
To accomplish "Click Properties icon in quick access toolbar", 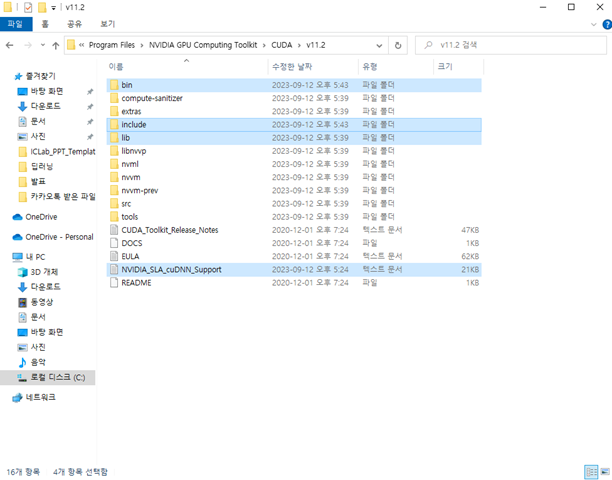I will coord(28,7).
